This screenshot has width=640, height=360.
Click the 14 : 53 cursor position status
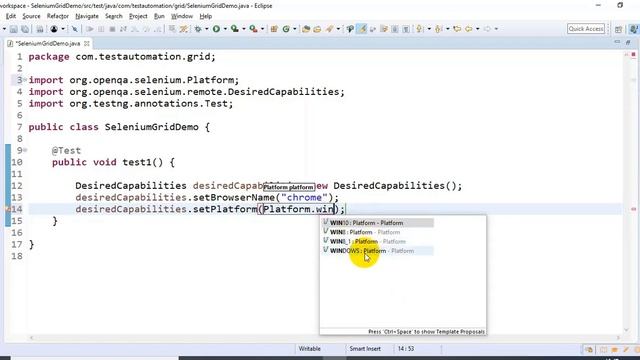coord(406,349)
